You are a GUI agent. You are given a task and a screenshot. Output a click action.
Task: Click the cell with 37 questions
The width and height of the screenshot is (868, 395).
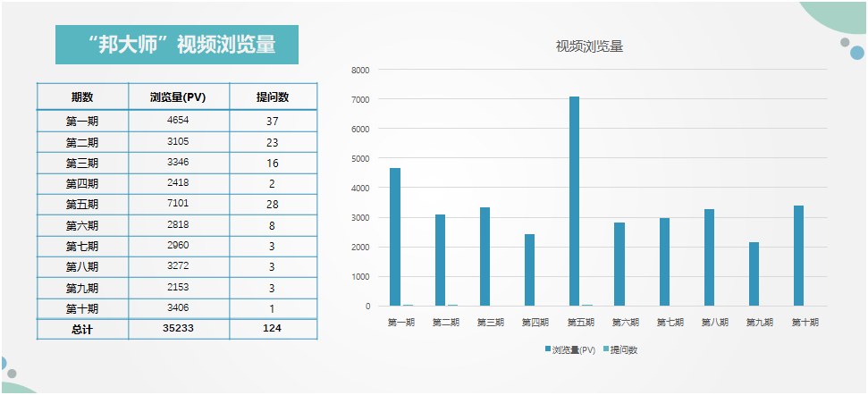(272, 121)
